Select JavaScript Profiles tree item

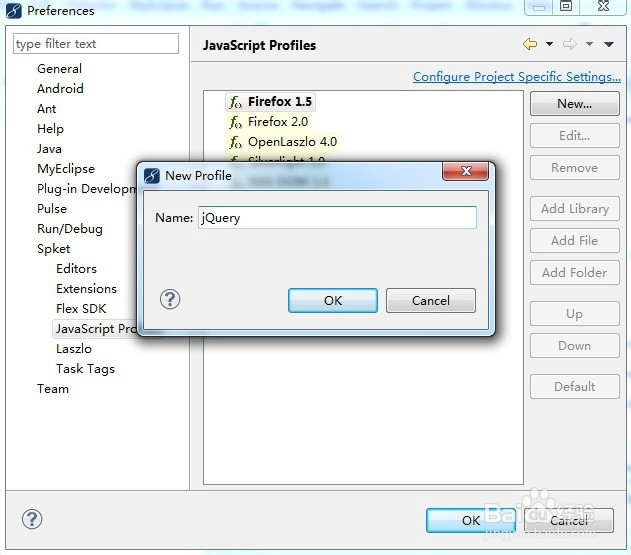coord(96,329)
